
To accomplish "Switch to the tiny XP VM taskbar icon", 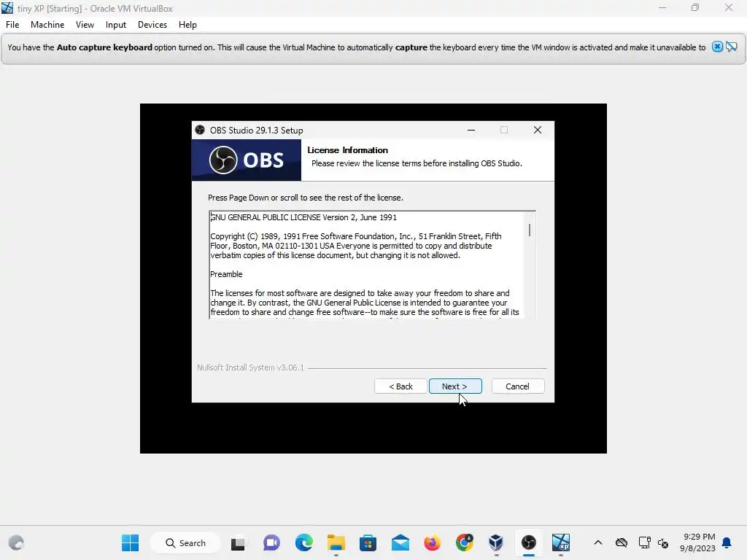I will click(x=561, y=542).
